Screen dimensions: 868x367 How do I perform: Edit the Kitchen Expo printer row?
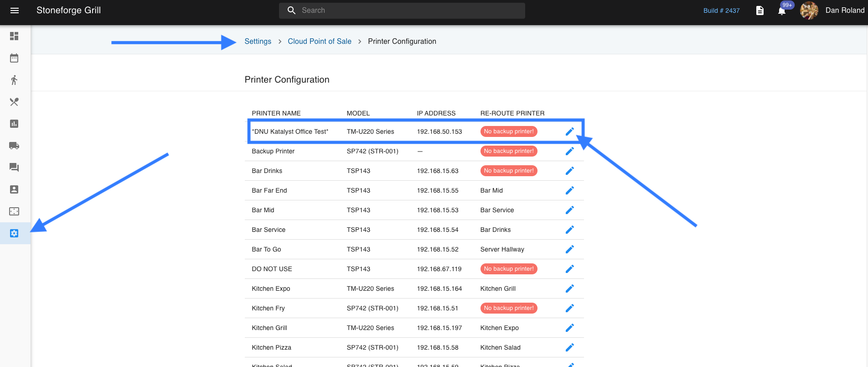point(569,288)
